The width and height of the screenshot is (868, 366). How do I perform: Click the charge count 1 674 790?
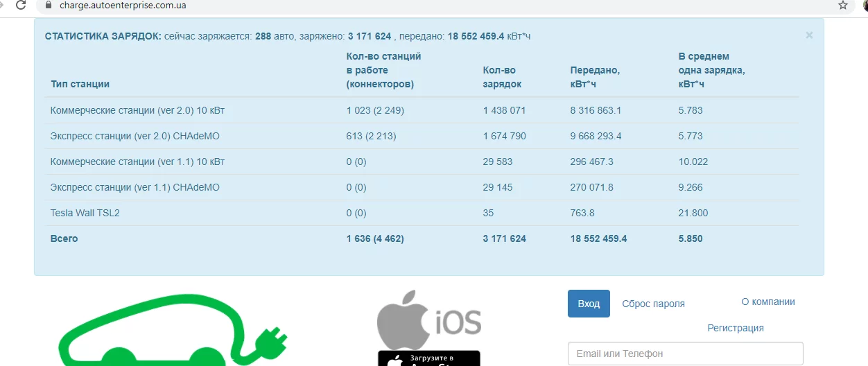point(504,136)
